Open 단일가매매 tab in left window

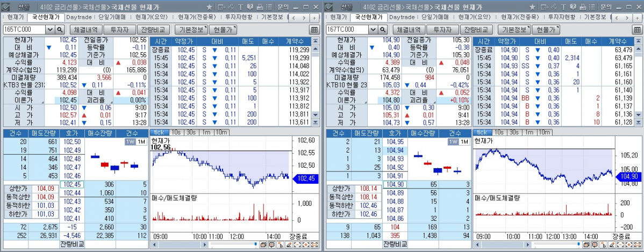click(113, 17)
